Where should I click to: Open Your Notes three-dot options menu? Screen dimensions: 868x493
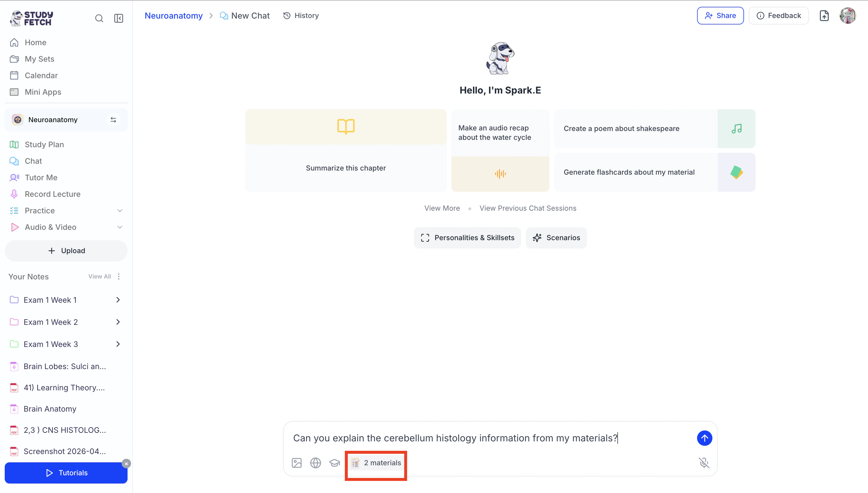tap(119, 277)
